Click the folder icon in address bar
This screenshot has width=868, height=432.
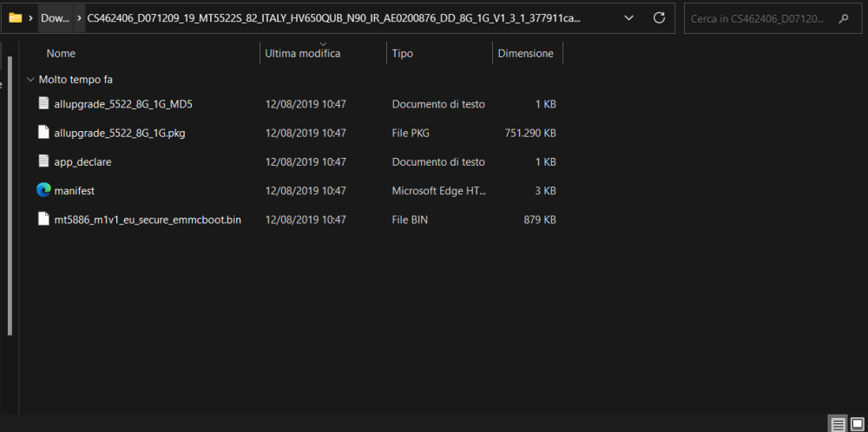15,18
